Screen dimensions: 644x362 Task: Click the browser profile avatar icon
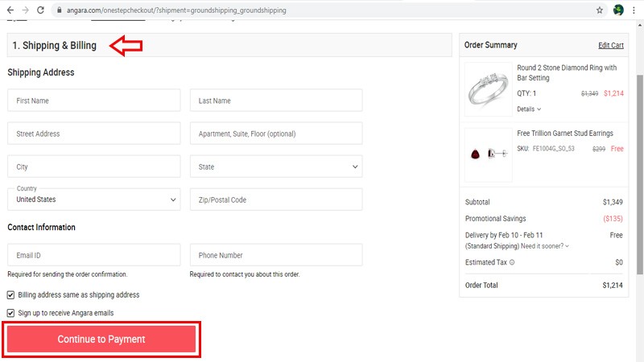point(618,10)
